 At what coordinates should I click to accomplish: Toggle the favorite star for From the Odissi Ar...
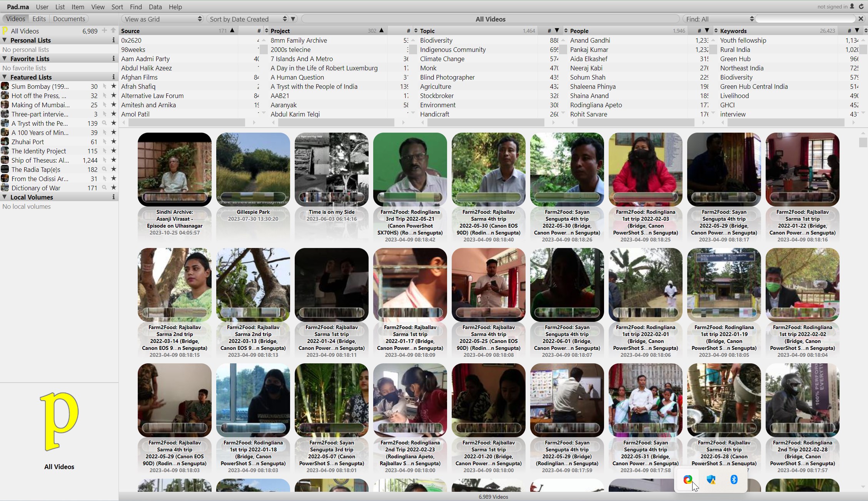pyautogui.click(x=114, y=178)
